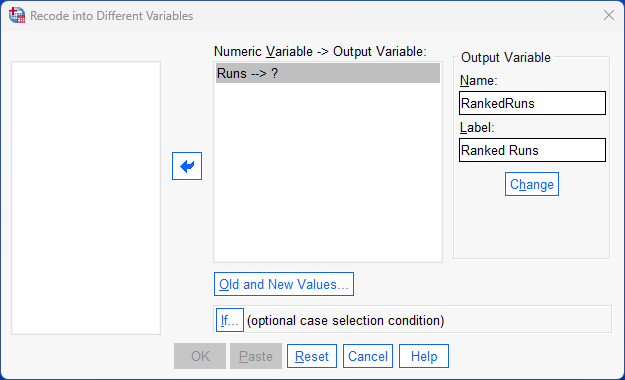The image size is (625, 380).
Task: Click the Change button
Action: (x=532, y=184)
